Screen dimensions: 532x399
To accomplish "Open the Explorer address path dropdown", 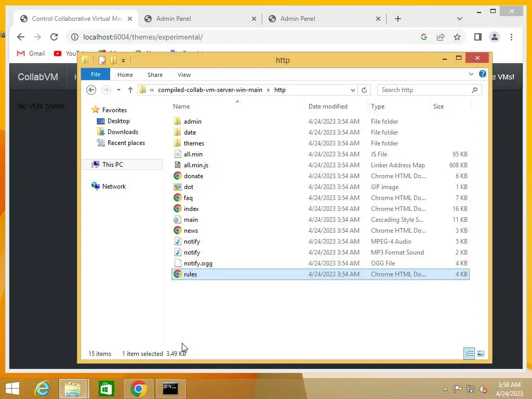I will tap(353, 90).
